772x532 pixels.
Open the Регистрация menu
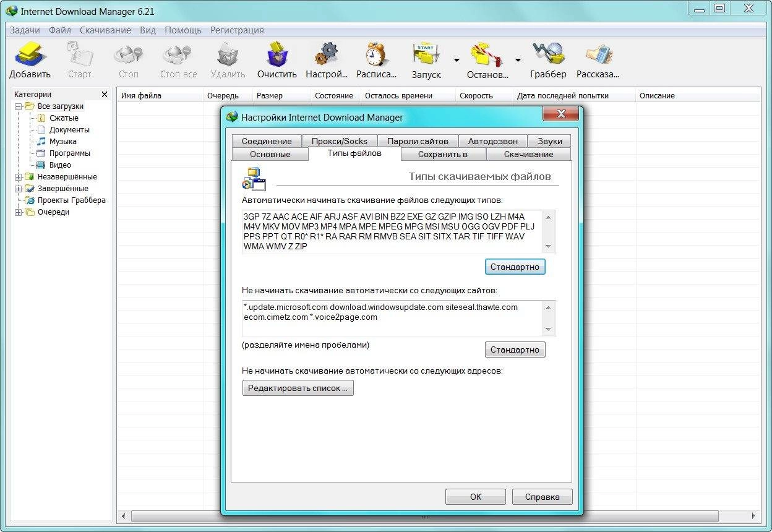pyautogui.click(x=237, y=30)
